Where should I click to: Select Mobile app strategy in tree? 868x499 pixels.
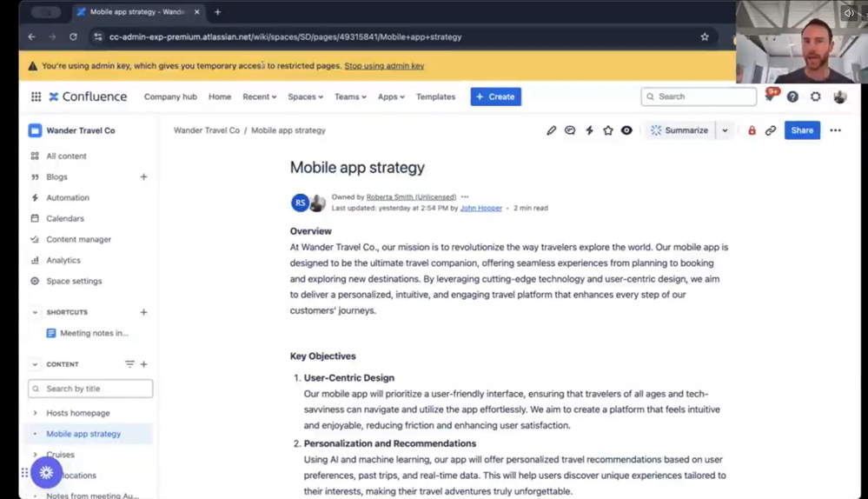point(83,434)
